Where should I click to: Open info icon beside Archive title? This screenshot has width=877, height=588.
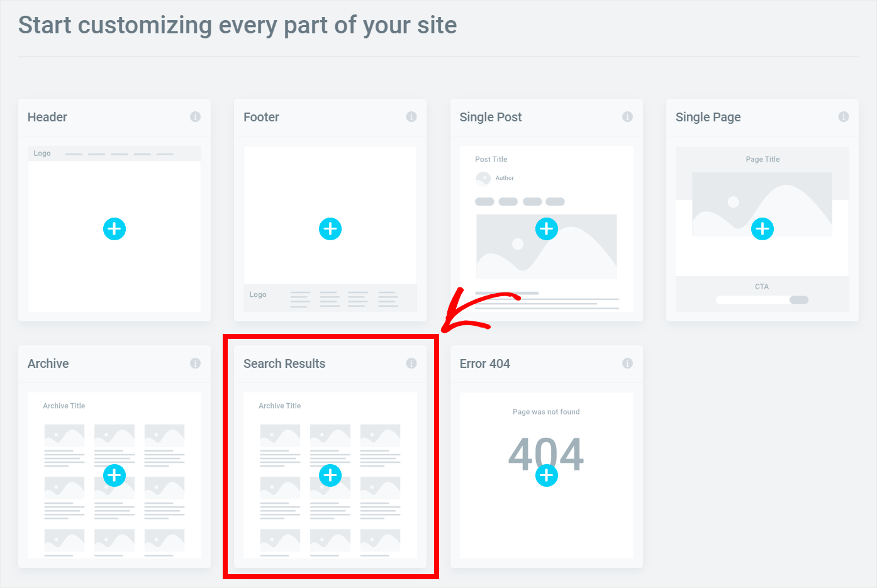196,363
